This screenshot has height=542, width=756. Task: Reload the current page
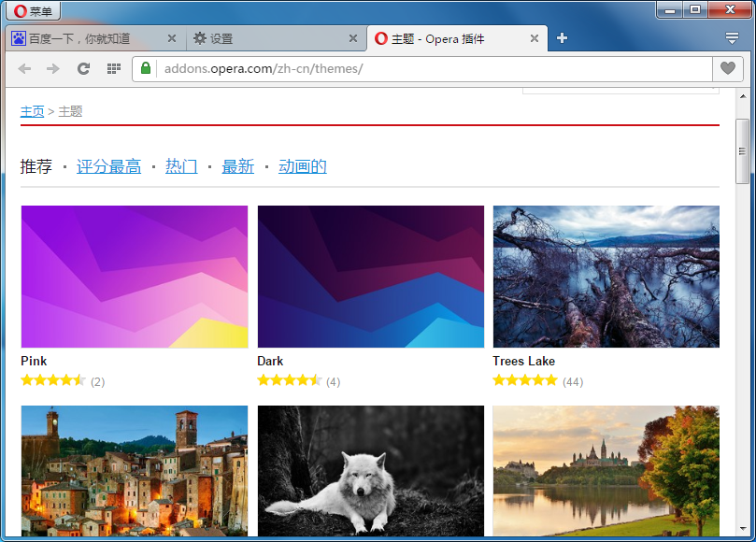[82, 68]
